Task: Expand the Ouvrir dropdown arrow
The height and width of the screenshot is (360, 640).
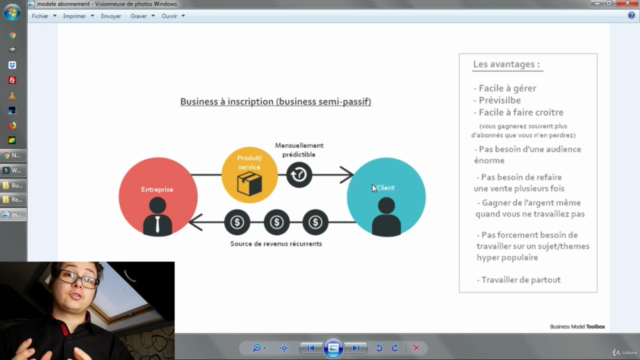Action: 183,16
